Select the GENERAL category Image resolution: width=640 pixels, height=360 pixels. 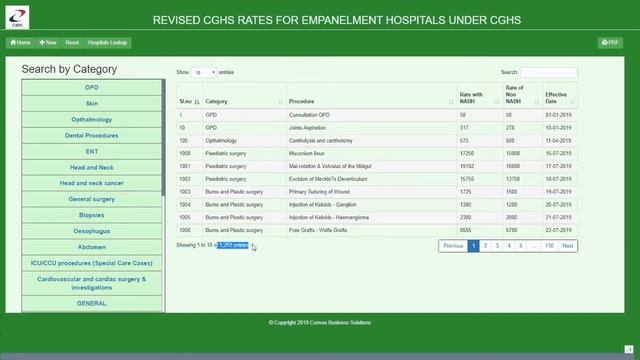[91, 304]
